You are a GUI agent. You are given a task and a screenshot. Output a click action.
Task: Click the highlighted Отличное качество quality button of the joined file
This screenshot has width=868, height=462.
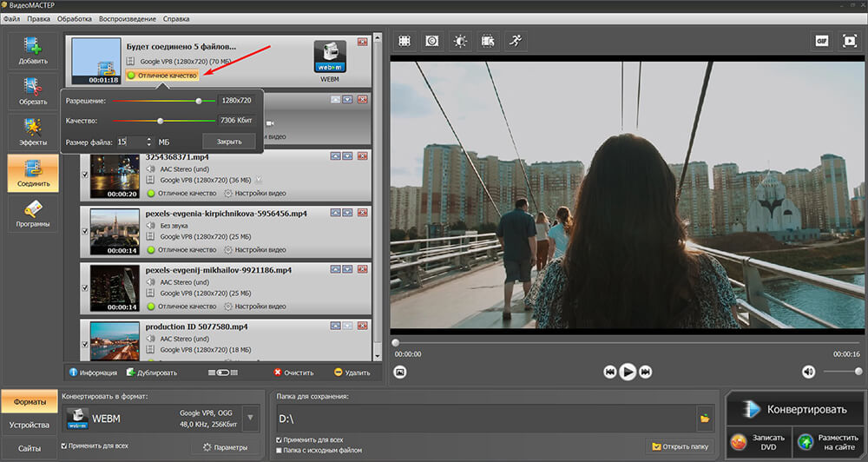pos(162,76)
